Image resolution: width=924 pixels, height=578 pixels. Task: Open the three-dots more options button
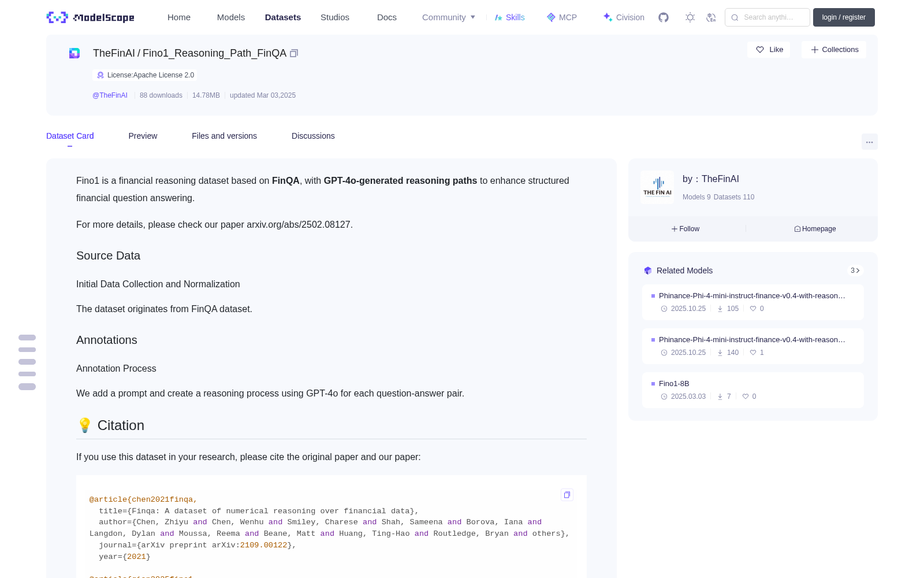tap(869, 142)
